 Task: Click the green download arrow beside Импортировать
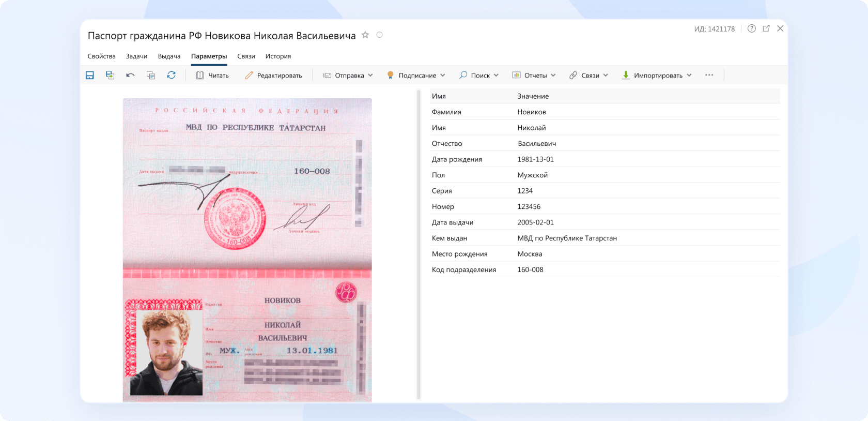pos(626,75)
